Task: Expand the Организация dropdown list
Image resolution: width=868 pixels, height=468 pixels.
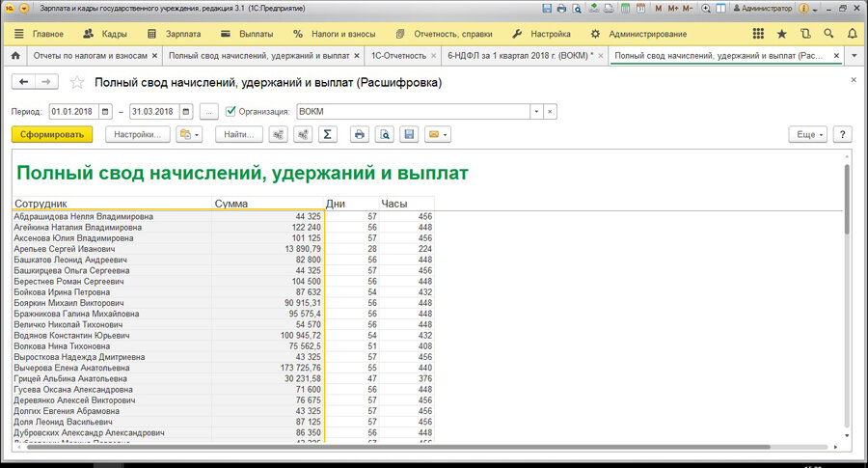Action: [x=536, y=111]
